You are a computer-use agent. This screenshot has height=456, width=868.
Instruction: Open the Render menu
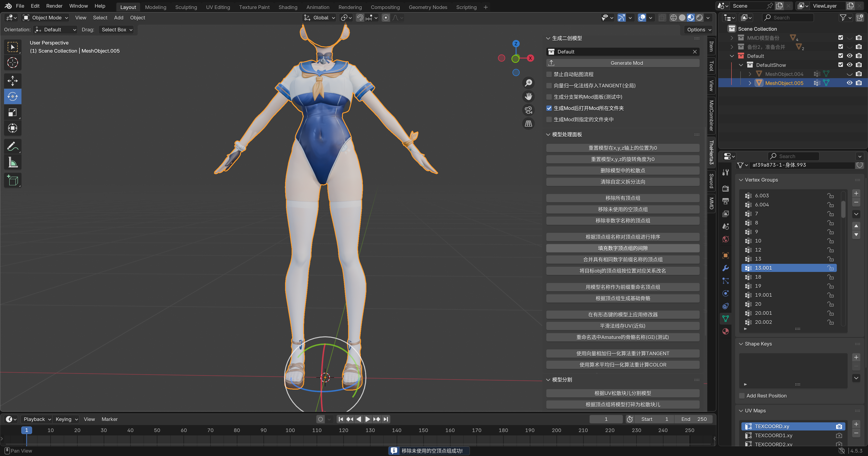54,6
